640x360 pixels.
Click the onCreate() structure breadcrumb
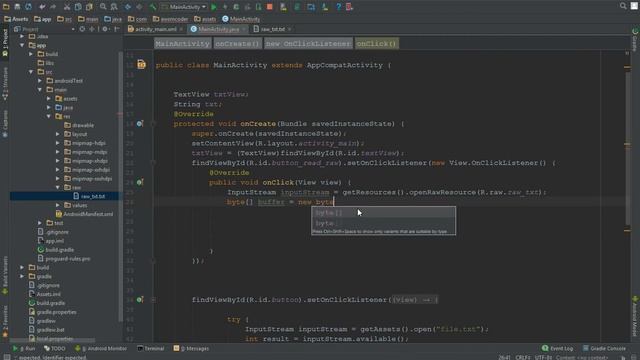[237, 43]
